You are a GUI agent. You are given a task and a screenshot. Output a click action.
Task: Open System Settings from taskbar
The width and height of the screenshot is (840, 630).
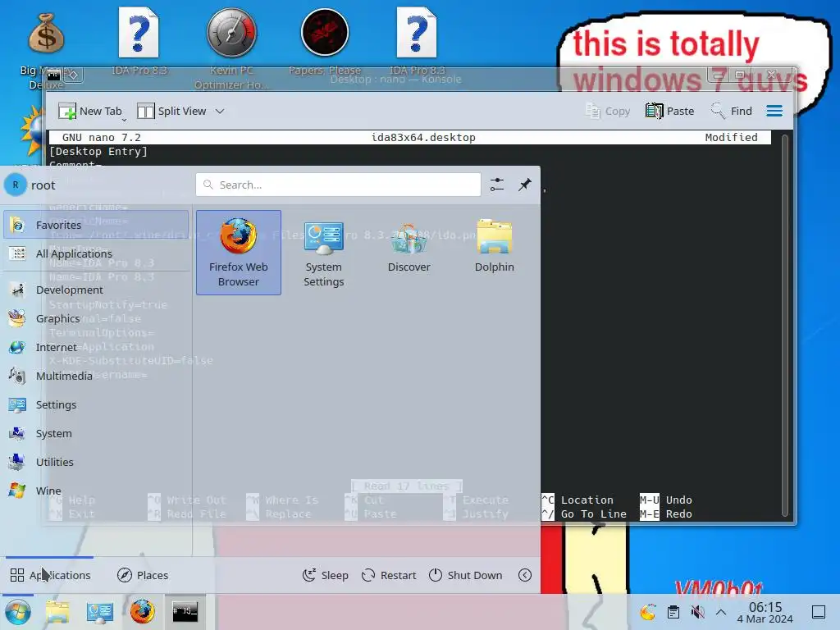(100, 612)
